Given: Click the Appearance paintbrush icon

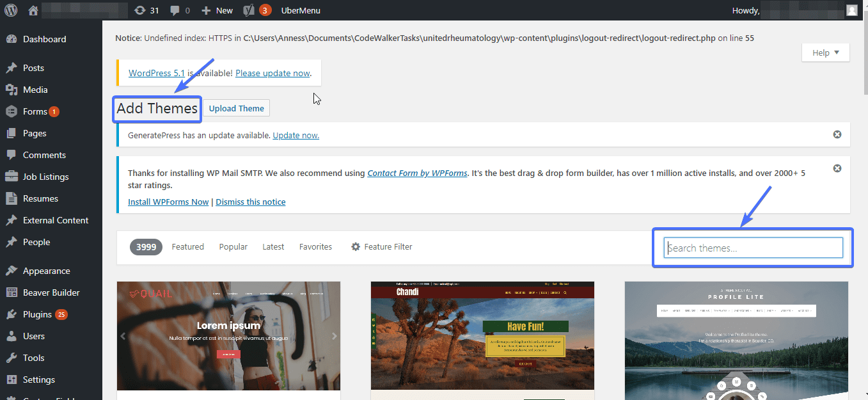Looking at the screenshot, I should pos(12,271).
